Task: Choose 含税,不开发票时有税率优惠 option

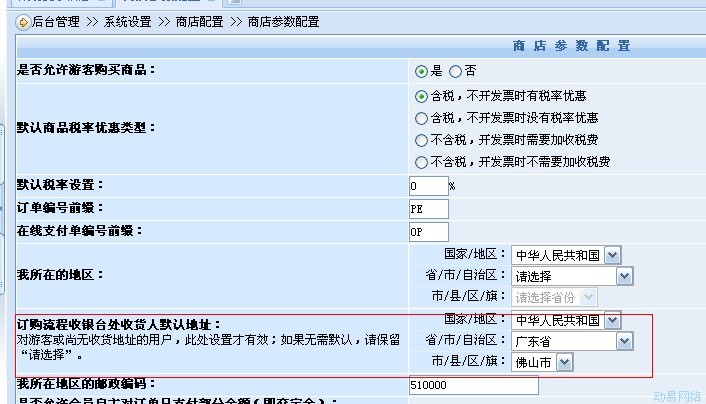Action: [421, 96]
